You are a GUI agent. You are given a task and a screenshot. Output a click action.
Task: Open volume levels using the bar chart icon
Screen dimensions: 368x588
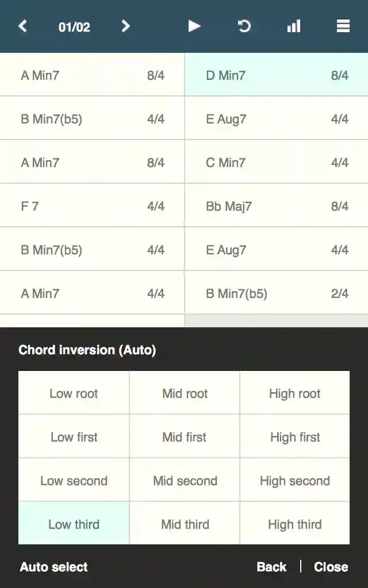click(x=293, y=26)
